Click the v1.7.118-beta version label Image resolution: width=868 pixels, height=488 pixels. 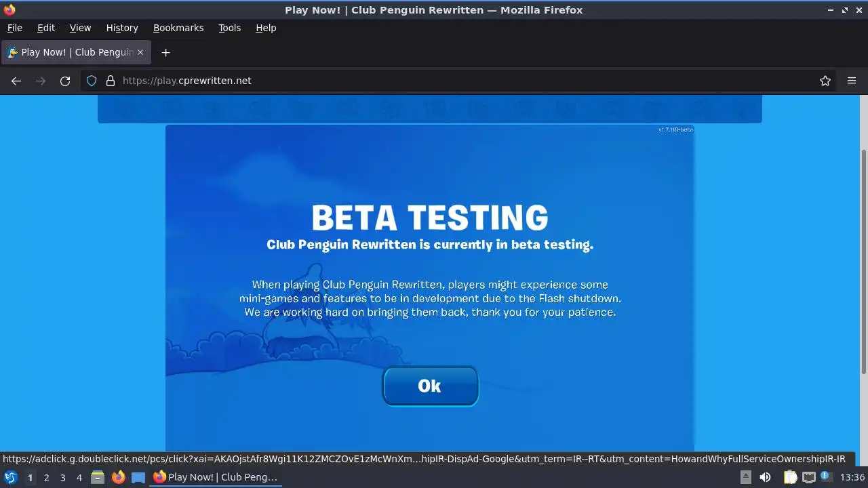675,129
